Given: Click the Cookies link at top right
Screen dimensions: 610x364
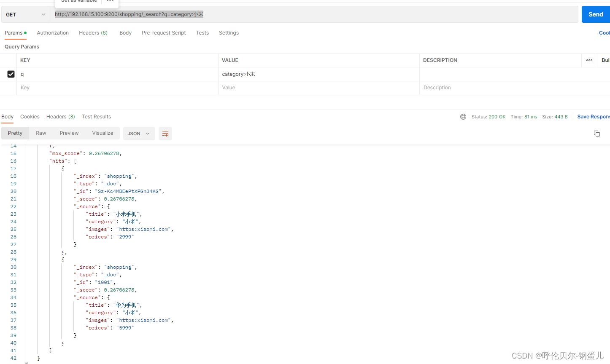Looking at the screenshot, I should 605,33.
